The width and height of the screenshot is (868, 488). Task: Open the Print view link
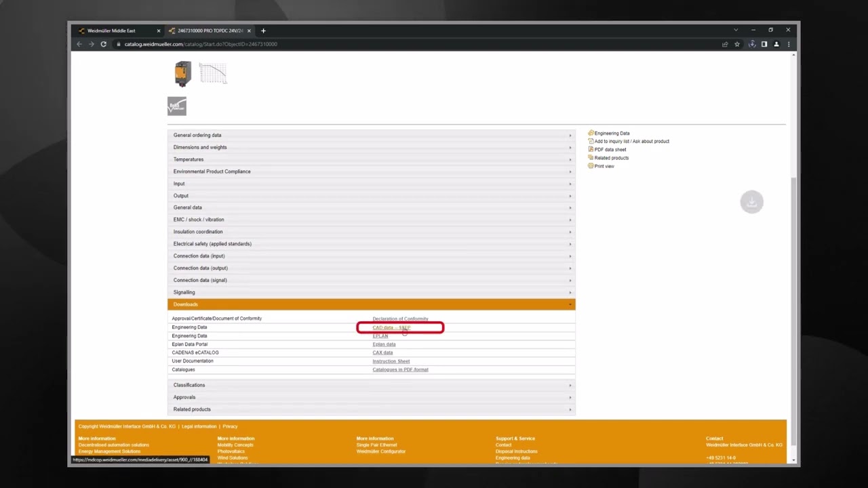[604, 166]
